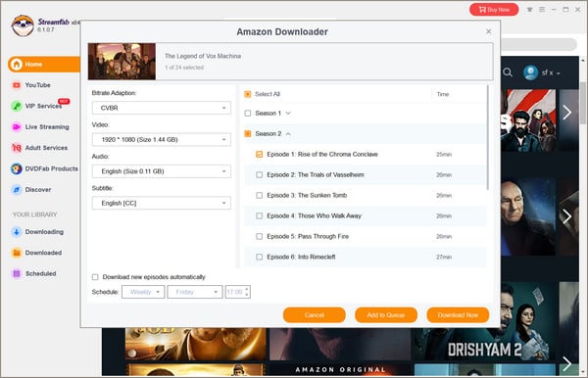
Task: Enable Download new episodes automatically
Action: pyautogui.click(x=95, y=277)
